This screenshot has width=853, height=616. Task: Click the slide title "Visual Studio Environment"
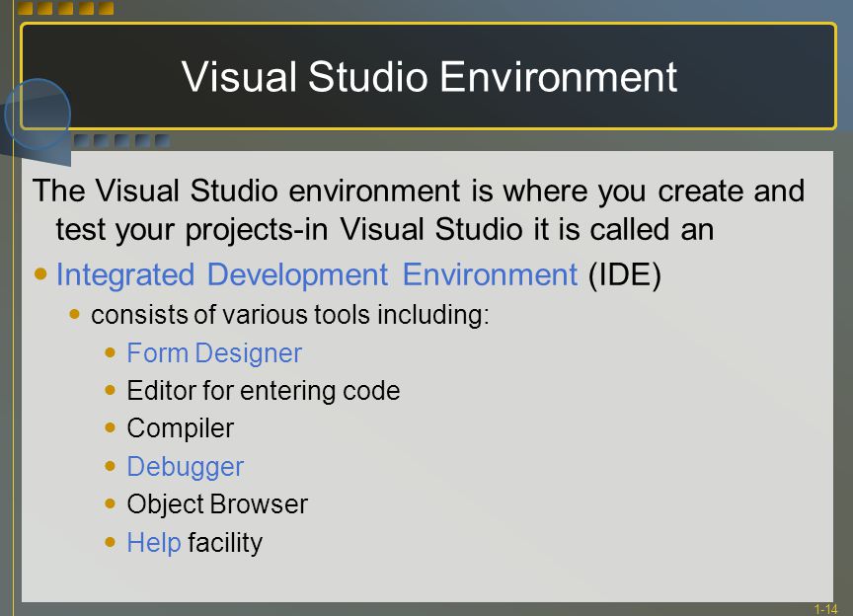pyautogui.click(x=428, y=77)
